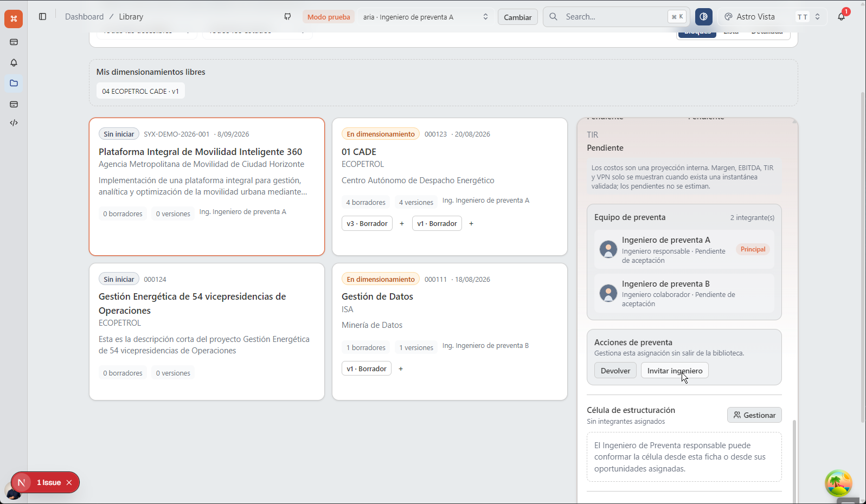This screenshot has width=866, height=504.
Task: Open the N issue indicator icon
Action: click(21, 482)
